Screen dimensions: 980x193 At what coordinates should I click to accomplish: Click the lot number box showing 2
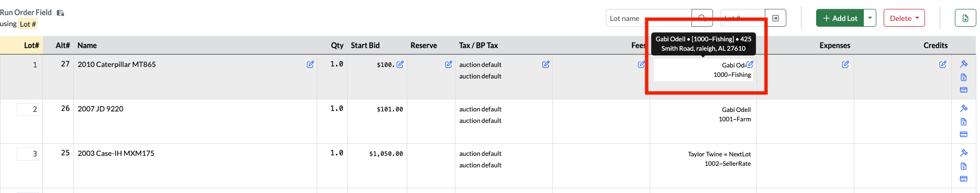pos(28,109)
